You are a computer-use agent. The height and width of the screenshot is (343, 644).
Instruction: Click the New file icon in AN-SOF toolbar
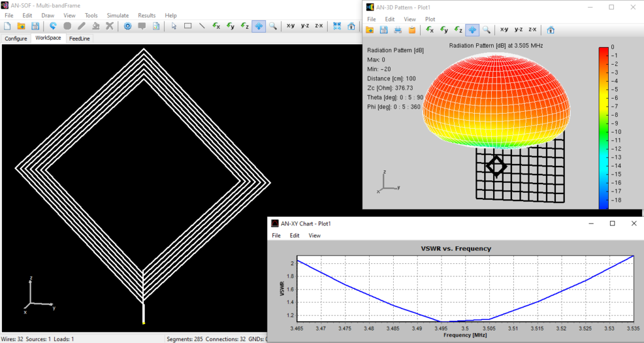[x=7, y=26]
